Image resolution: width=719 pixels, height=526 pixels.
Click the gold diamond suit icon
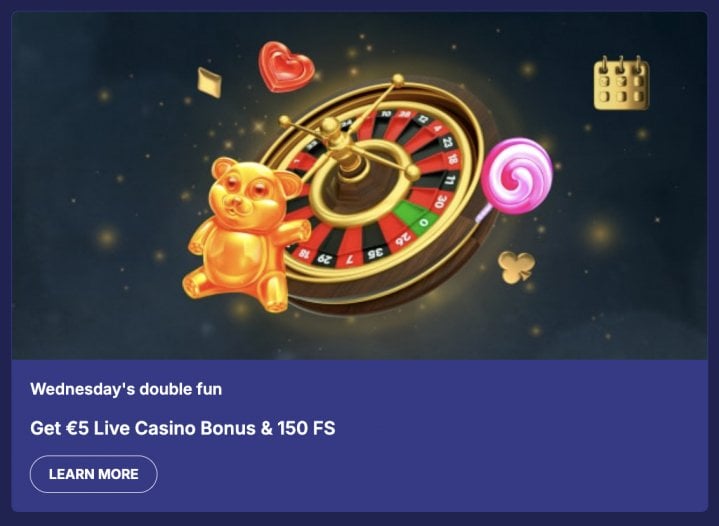click(210, 83)
